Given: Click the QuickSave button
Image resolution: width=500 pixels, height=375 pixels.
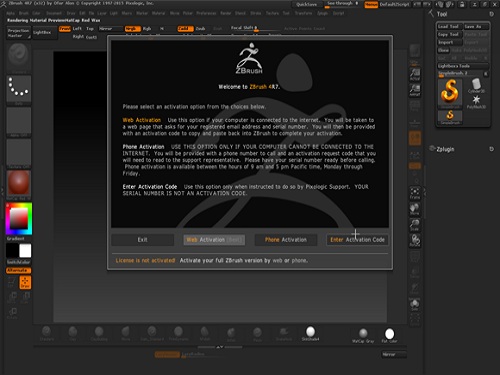Looking at the screenshot, I should click(x=307, y=4).
